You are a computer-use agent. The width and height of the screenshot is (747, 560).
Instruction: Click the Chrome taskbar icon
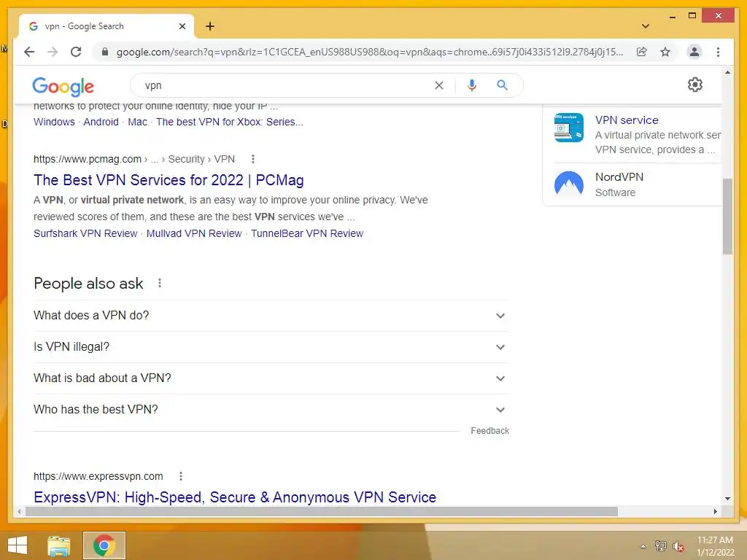[104, 545]
